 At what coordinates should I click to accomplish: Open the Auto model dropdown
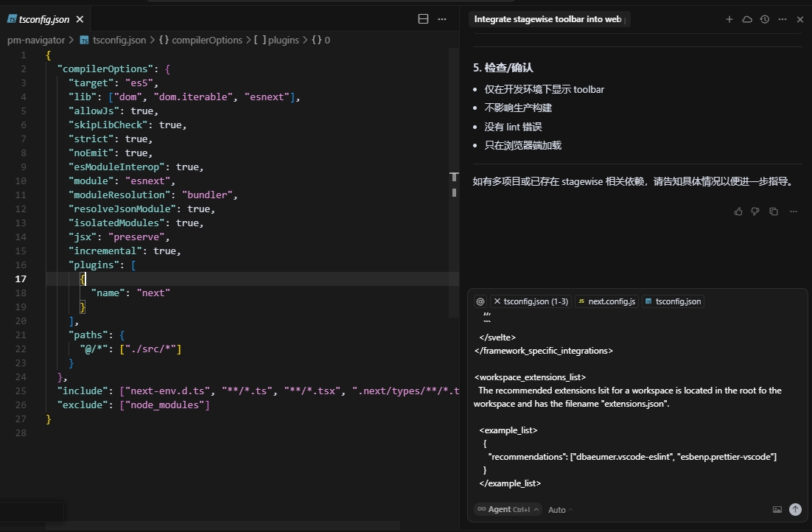pyautogui.click(x=560, y=510)
